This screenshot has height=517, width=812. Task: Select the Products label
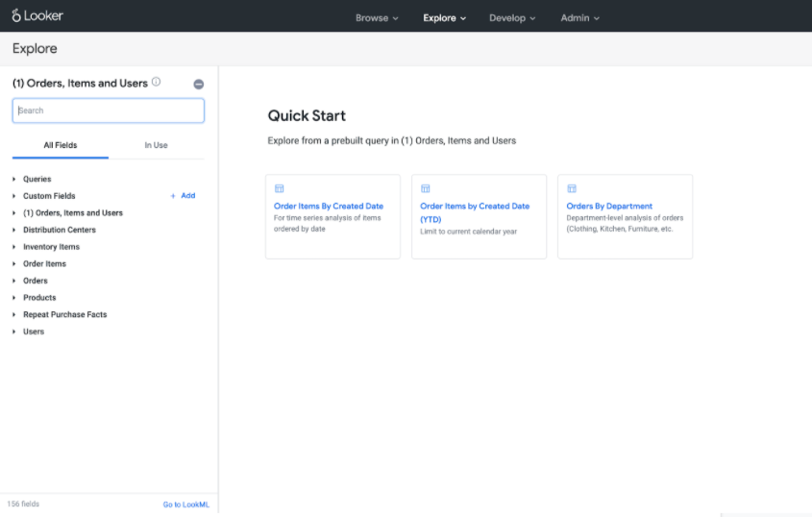point(39,298)
